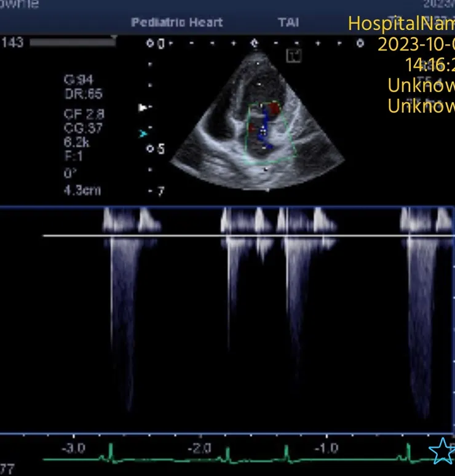Click the CG:37 color gain value
The height and width of the screenshot is (476, 455).
coord(83,128)
